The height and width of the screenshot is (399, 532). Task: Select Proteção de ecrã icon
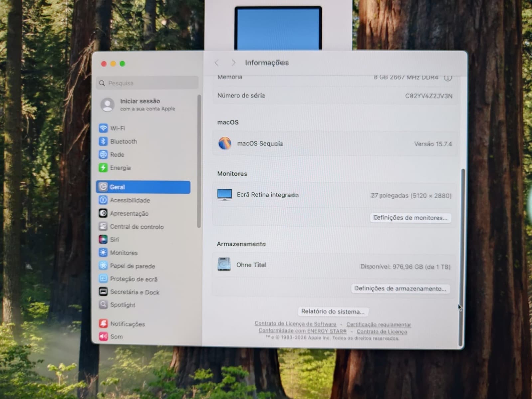point(103,279)
